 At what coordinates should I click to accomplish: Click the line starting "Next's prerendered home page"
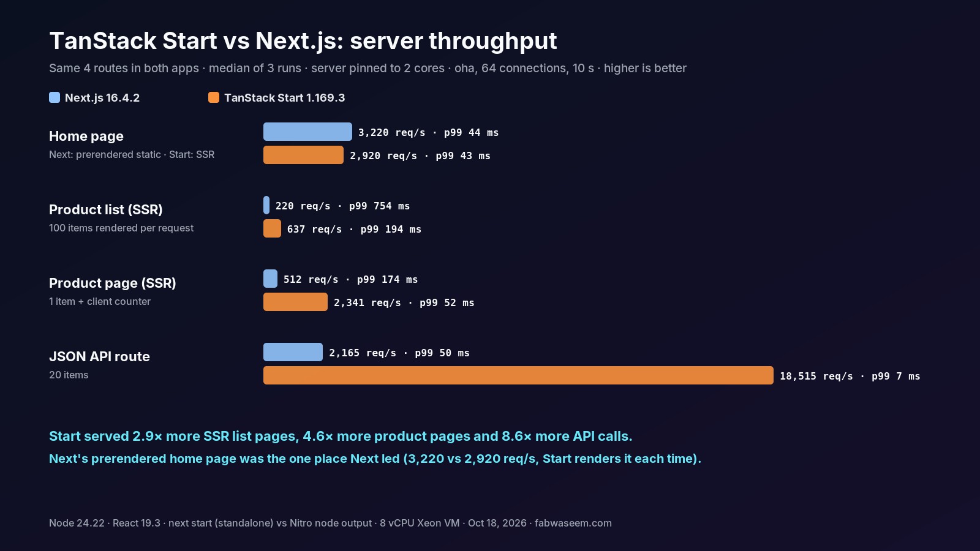coord(375,459)
